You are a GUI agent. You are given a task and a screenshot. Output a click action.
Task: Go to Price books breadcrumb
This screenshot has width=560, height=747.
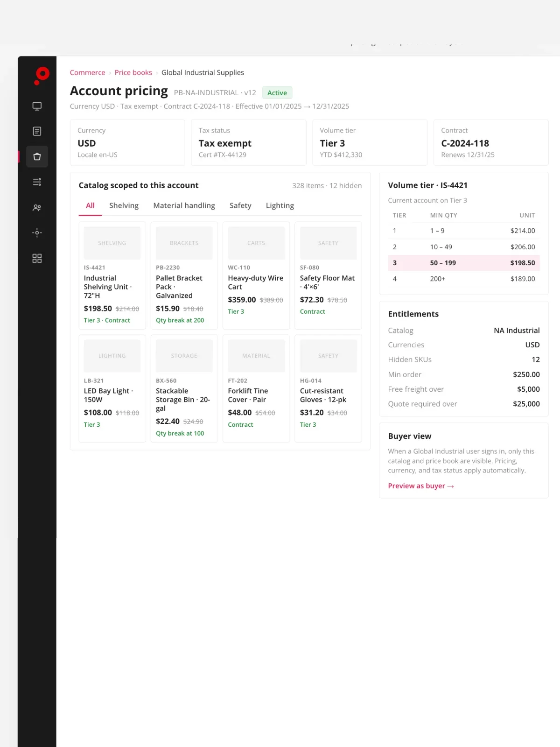tap(133, 72)
